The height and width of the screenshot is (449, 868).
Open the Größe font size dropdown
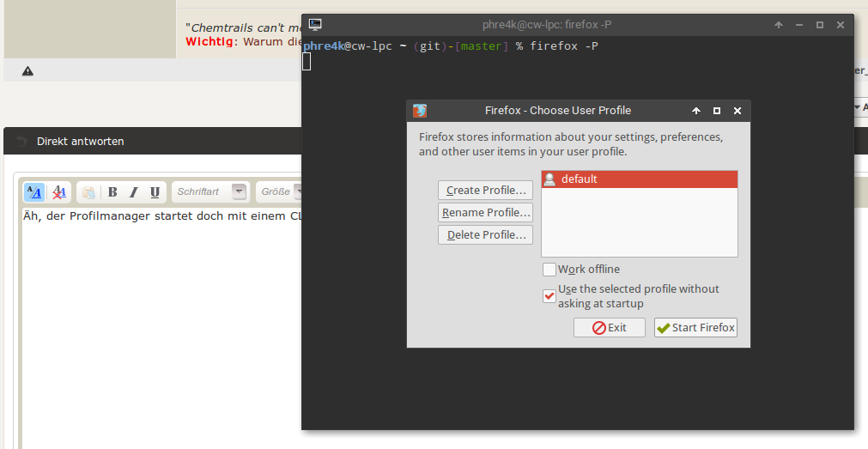click(x=280, y=191)
